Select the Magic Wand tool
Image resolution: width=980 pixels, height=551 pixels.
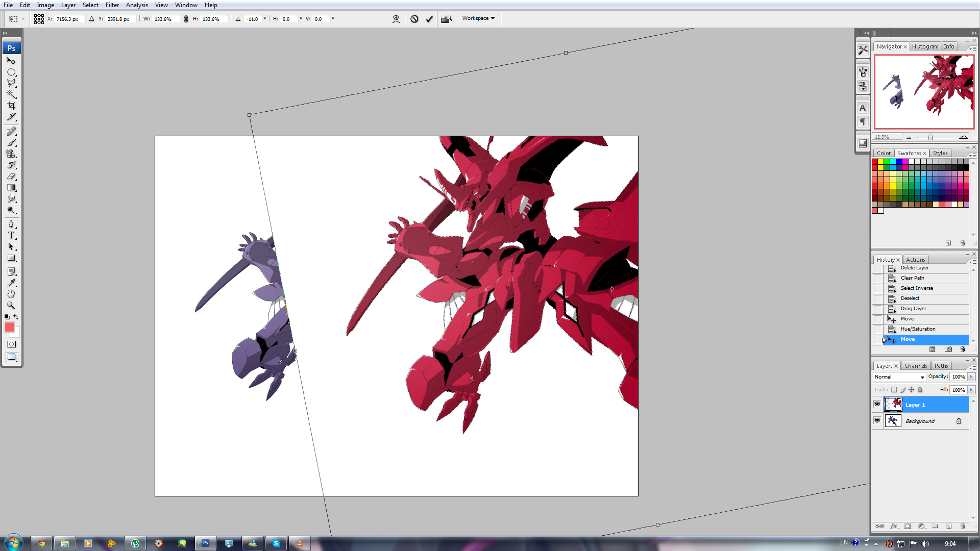(11, 94)
